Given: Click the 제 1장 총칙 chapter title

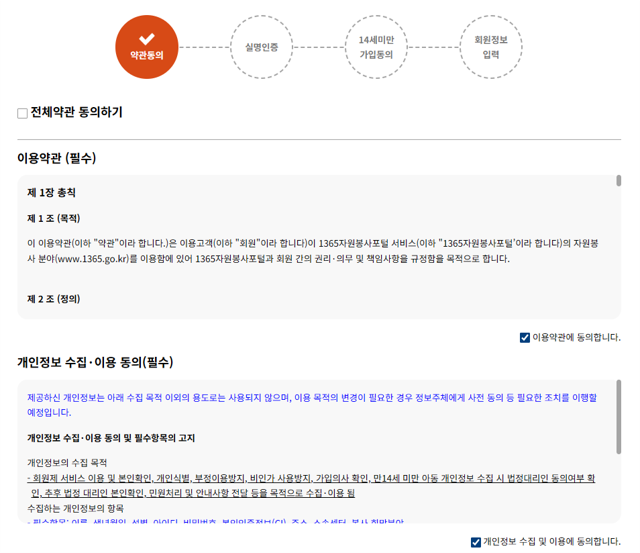Looking at the screenshot, I should pyautogui.click(x=51, y=192).
